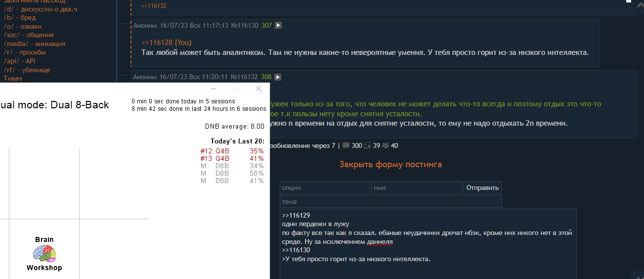Click the posts count speech-bubble icon

click(346, 145)
